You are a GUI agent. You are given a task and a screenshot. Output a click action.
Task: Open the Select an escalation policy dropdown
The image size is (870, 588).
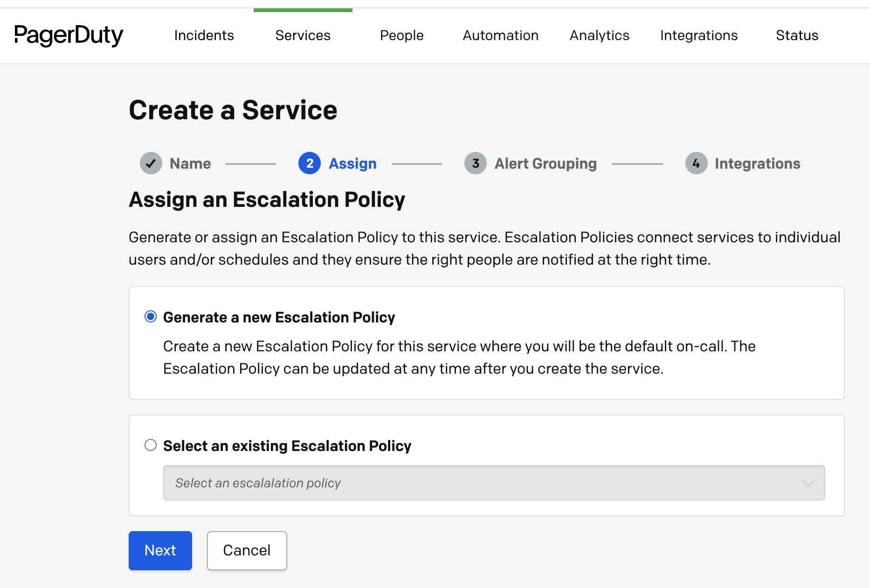pos(494,483)
